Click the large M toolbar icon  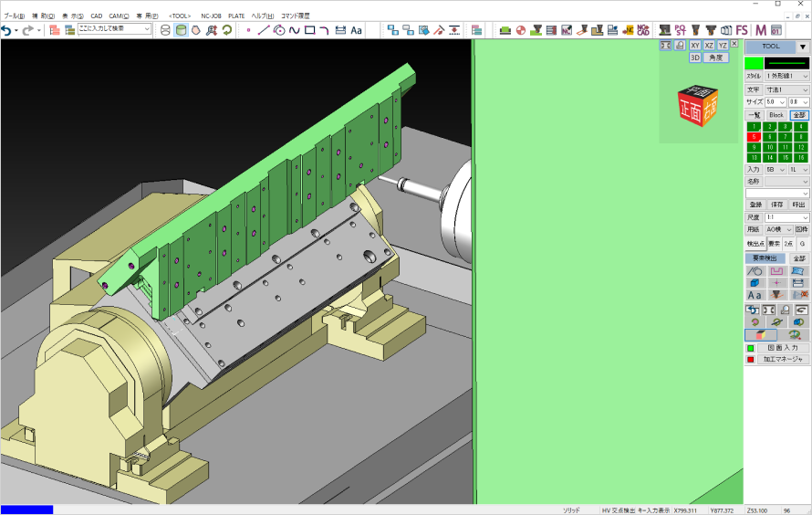[x=759, y=30]
